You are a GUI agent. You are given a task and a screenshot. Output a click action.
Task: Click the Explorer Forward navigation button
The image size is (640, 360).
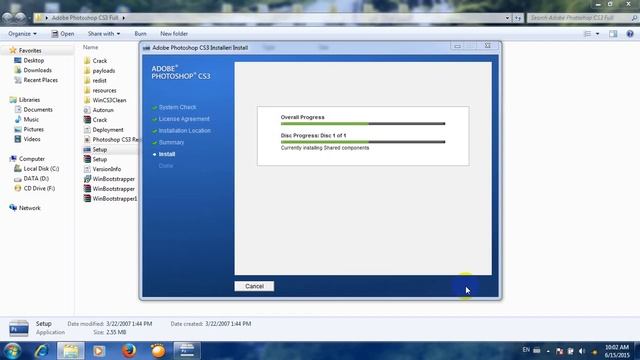coord(20,18)
